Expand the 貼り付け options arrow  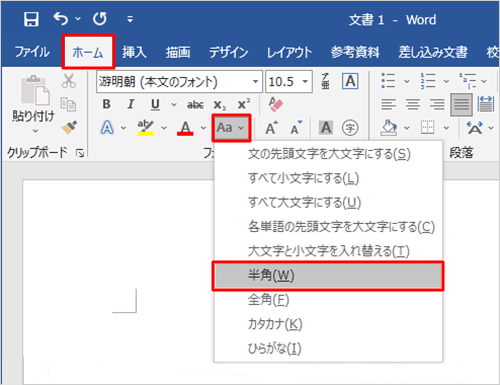pos(35,131)
